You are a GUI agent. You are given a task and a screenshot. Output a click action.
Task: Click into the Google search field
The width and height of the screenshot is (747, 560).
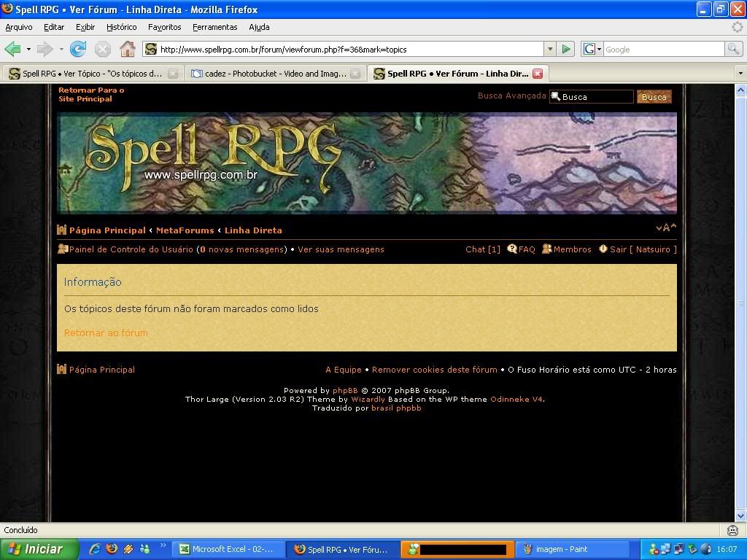[664, 49]
